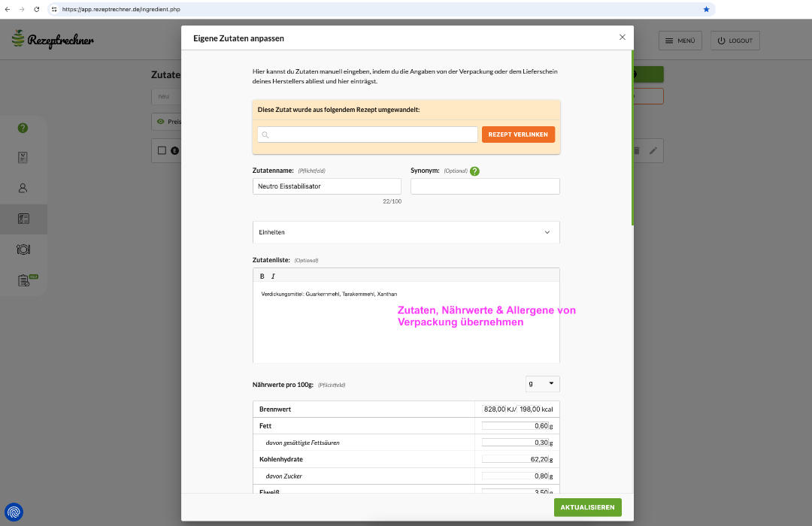The width and height of the screenshot is (812, 526).
Task: Close the Eigene Zutaten anpassen dialog
Action: pyautogui.click(x=622, y=37)
